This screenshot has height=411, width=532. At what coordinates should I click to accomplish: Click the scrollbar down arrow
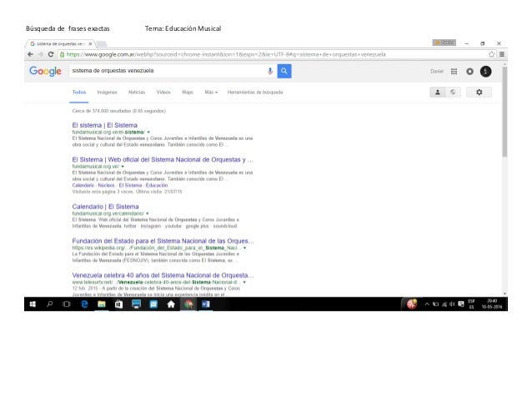(x=504, y=293)
